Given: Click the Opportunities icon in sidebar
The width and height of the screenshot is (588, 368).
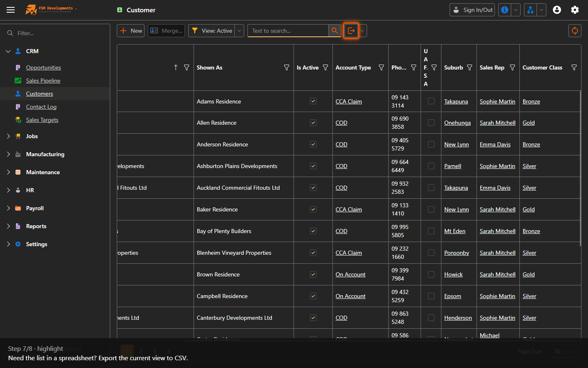Looking at the screenshot, I should (18, 67).
